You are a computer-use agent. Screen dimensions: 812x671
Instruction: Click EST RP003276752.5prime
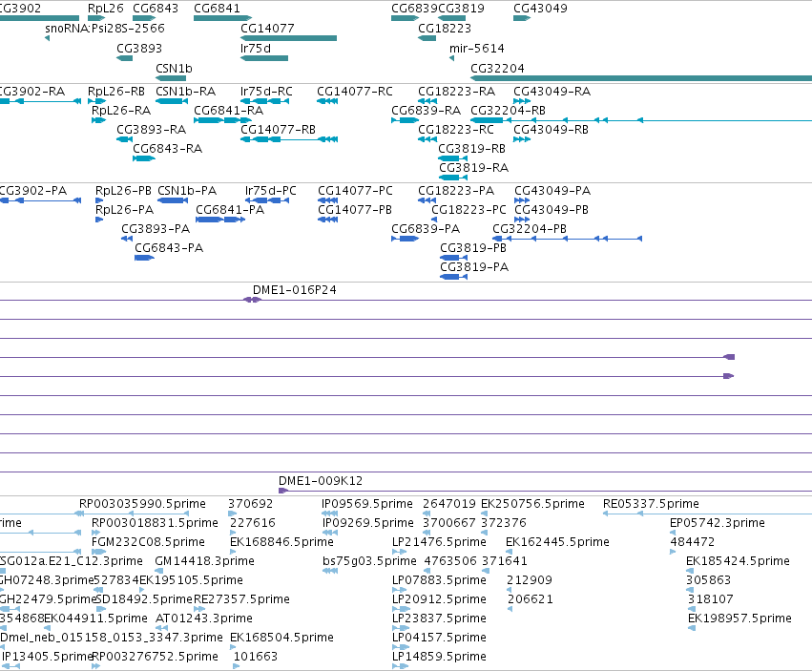[x=155, y=658]
